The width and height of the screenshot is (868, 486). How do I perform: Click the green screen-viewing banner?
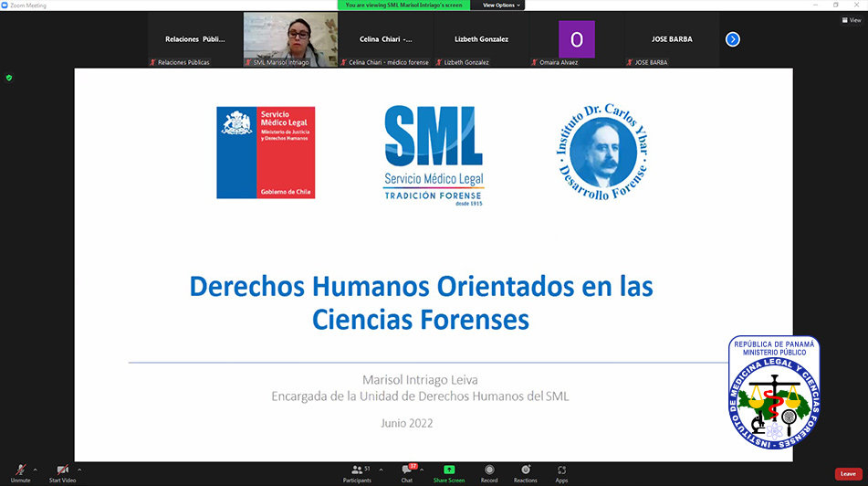click(x=403, y=5)
